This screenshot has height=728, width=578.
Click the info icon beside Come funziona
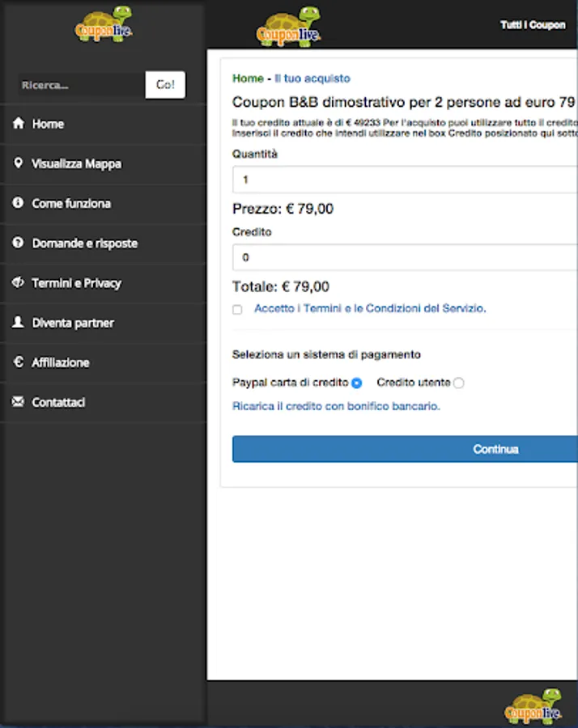click(x=18, y=203)
